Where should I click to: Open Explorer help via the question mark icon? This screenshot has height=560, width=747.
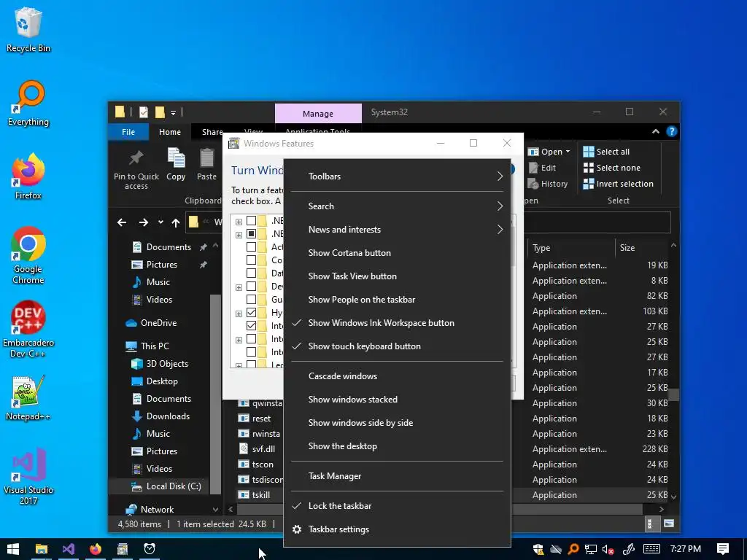pyautogui.click(x=672, y=131)
